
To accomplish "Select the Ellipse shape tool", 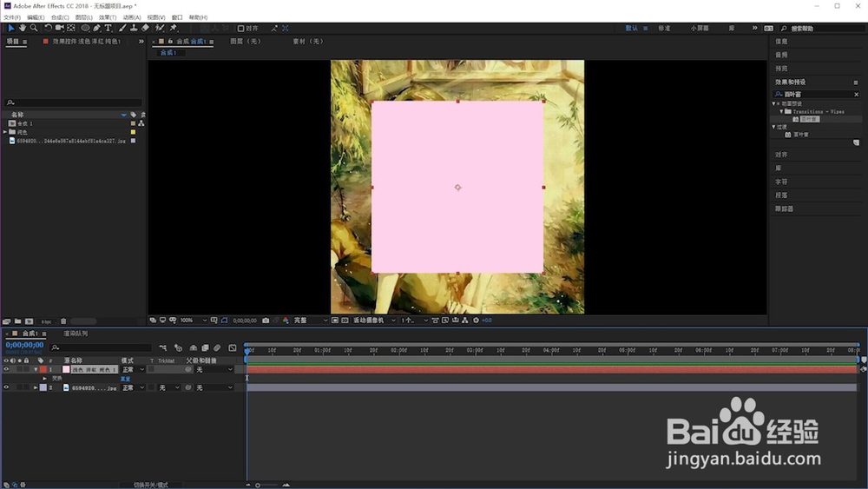I will [x=85, y=28].
